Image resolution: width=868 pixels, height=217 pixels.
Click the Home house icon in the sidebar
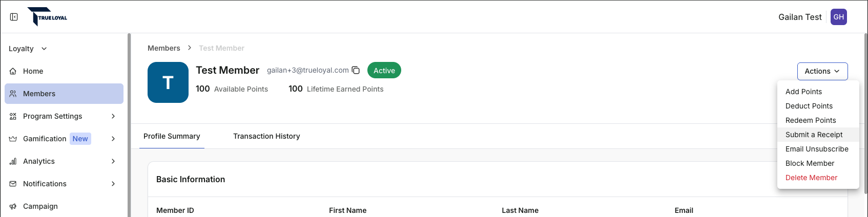tap(13, 71)
